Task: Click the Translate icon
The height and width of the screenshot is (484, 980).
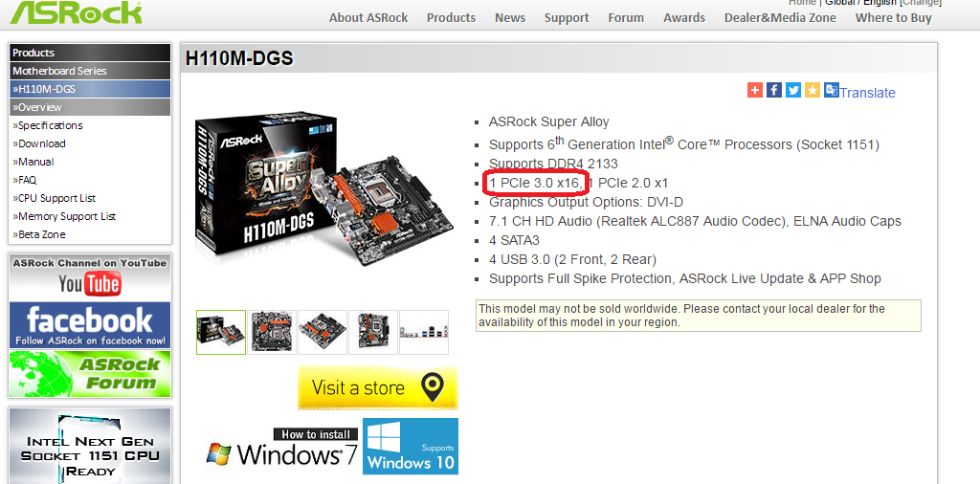Action: coord(832,90)
